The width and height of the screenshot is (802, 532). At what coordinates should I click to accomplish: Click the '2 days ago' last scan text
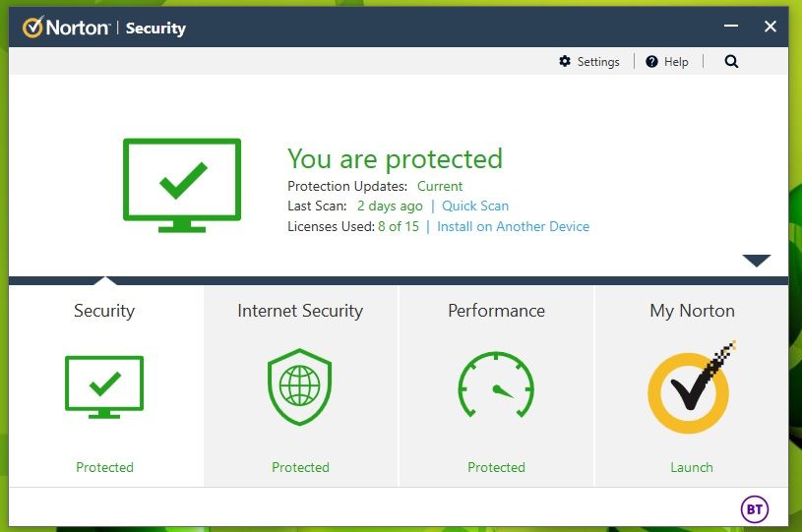point(390,206)
